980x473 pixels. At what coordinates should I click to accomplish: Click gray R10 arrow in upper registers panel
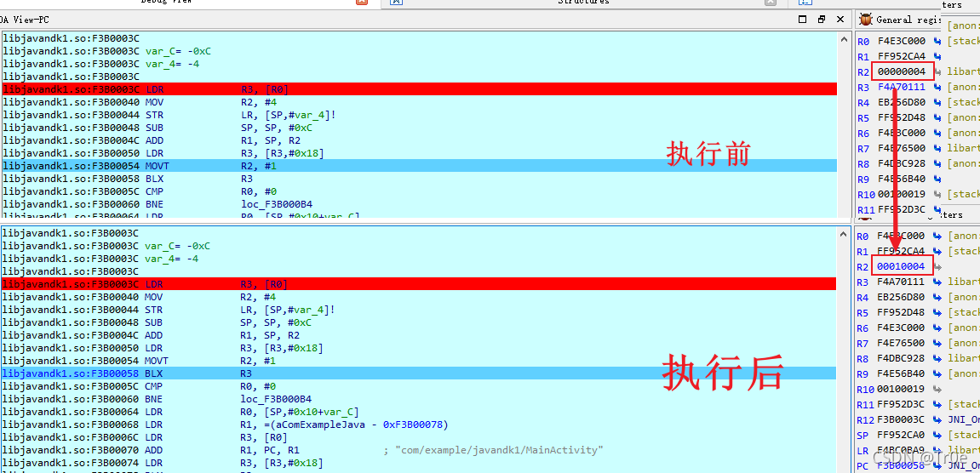937,194
